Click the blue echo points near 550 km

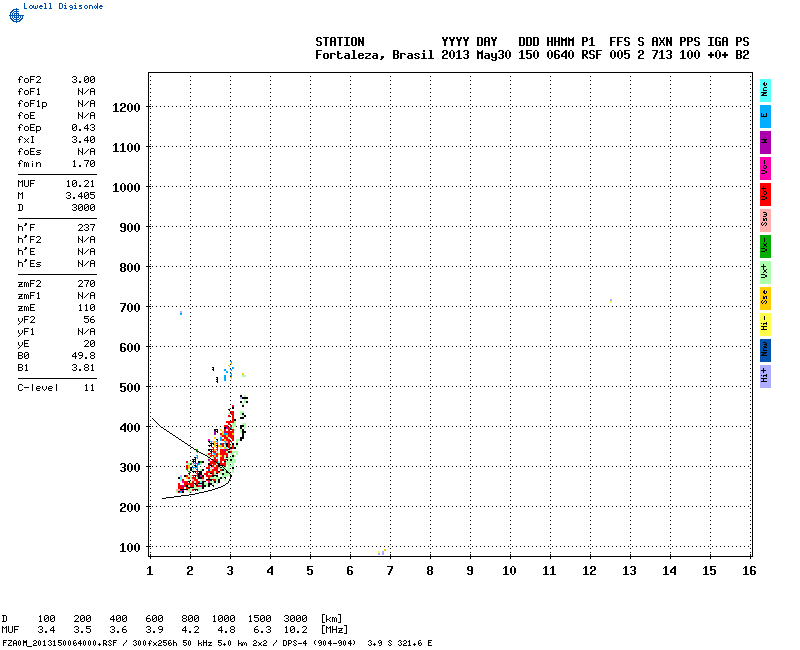pos(228,371)
